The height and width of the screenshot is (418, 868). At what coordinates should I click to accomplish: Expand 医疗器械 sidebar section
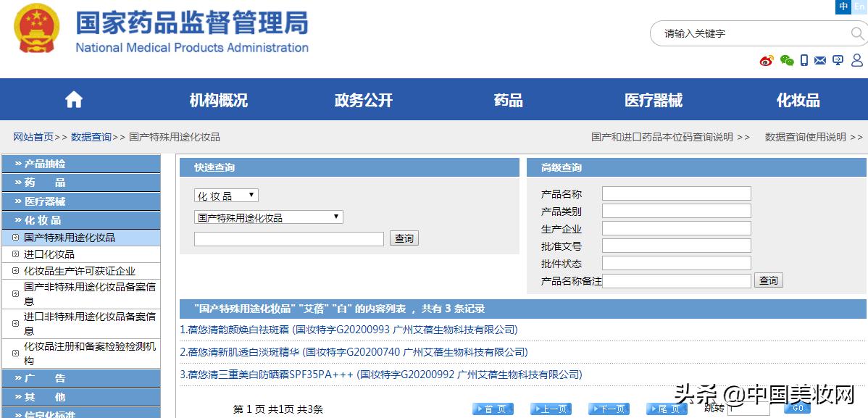81,201
